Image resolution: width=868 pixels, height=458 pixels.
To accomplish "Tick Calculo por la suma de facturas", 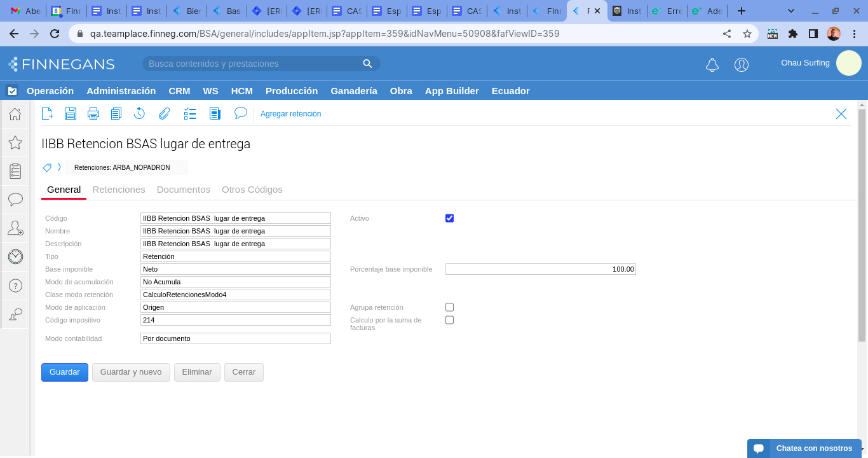I will pos(450,320).
